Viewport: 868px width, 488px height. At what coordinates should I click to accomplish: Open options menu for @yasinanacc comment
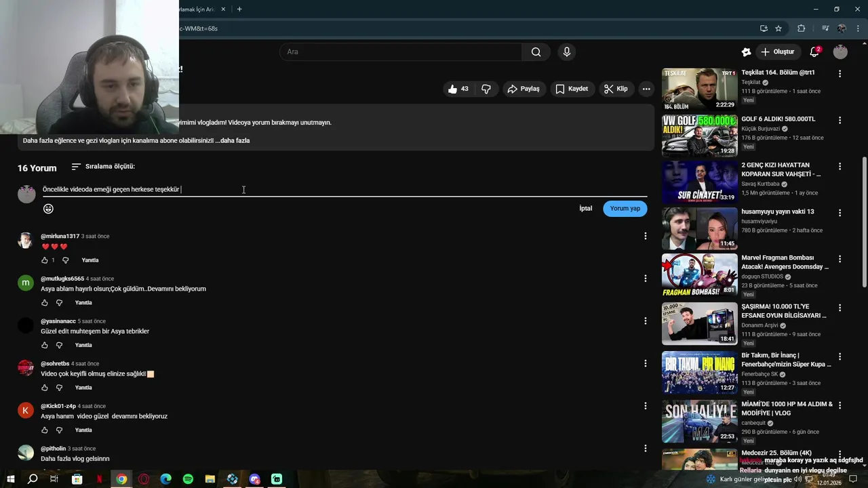point(645,321)
